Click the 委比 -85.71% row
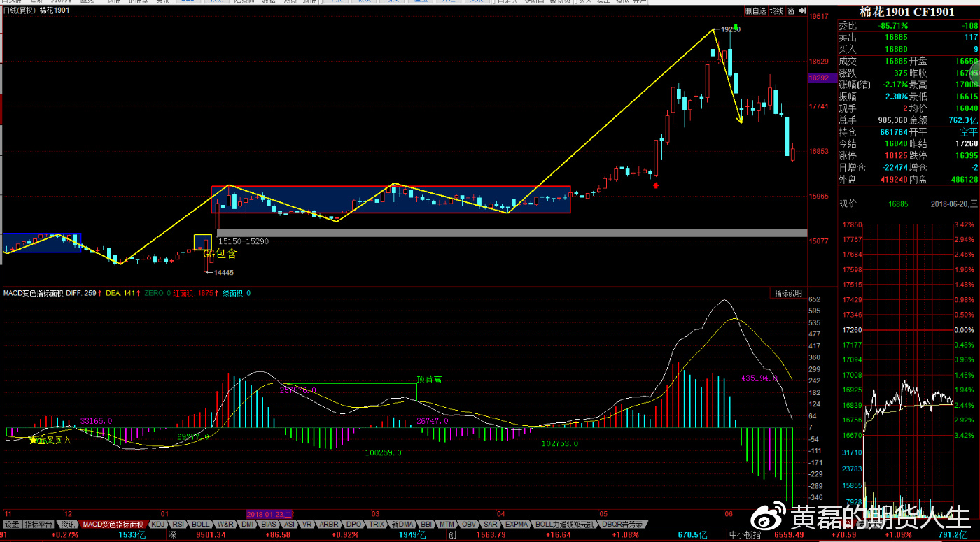This screenshot has height=542, width=980. (908, 26)
